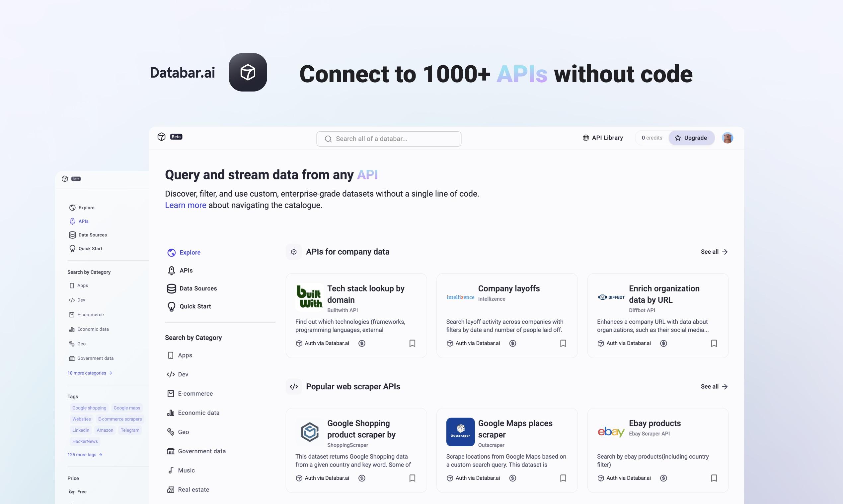The width and height of the screenshot is (843, 504).
Task: Click the Diffbot logo icon
Action: 611,297
